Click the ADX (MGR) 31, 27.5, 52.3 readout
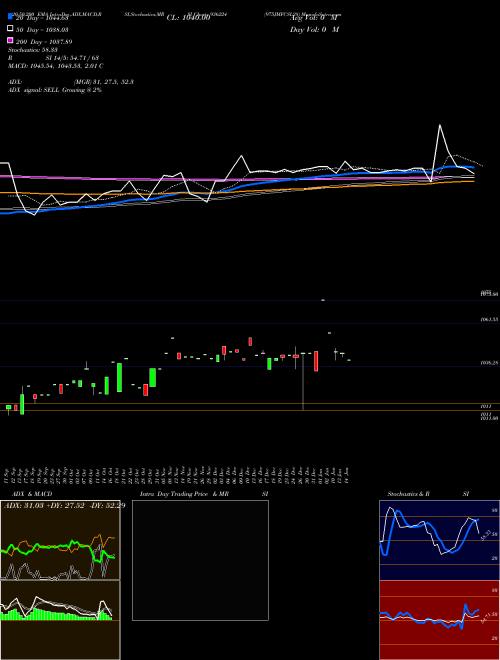 (x=71, y=82)
